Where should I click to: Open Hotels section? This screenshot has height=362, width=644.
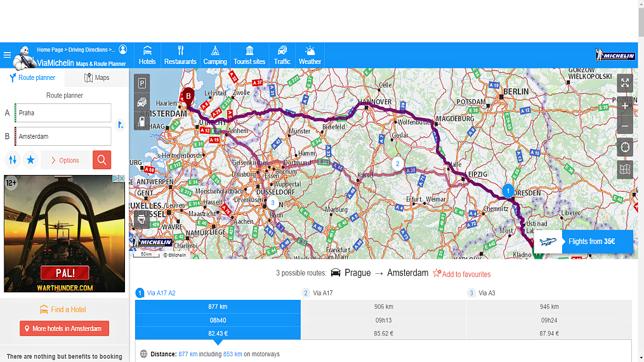click(x=147, y=55)
